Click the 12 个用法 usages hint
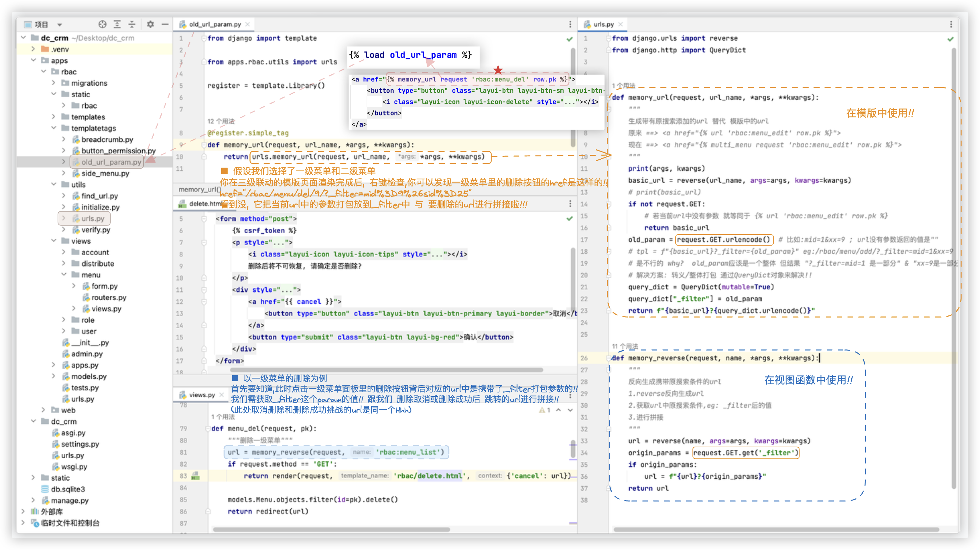Viewport: 980px width, 550px height. pos(221,121)
